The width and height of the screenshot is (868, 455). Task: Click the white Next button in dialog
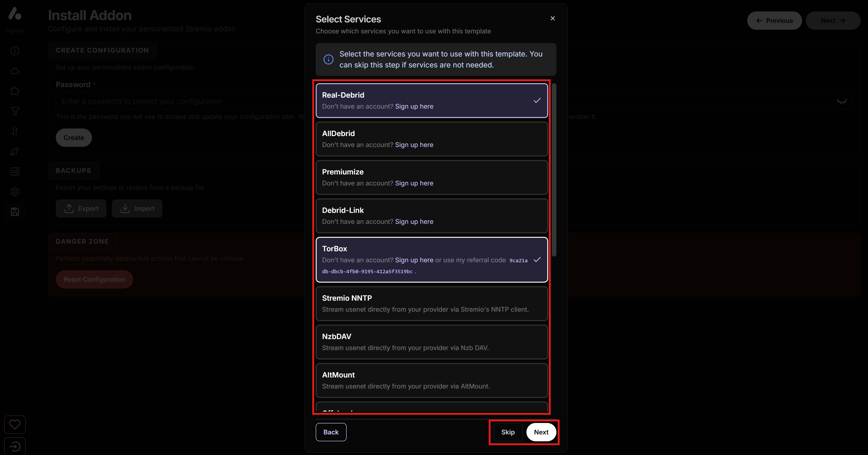[x=541, y=432]
